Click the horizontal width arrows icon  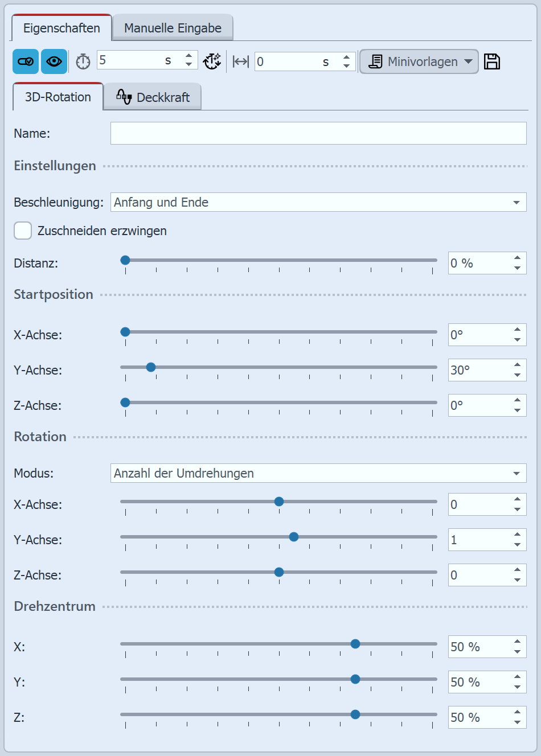241,61
